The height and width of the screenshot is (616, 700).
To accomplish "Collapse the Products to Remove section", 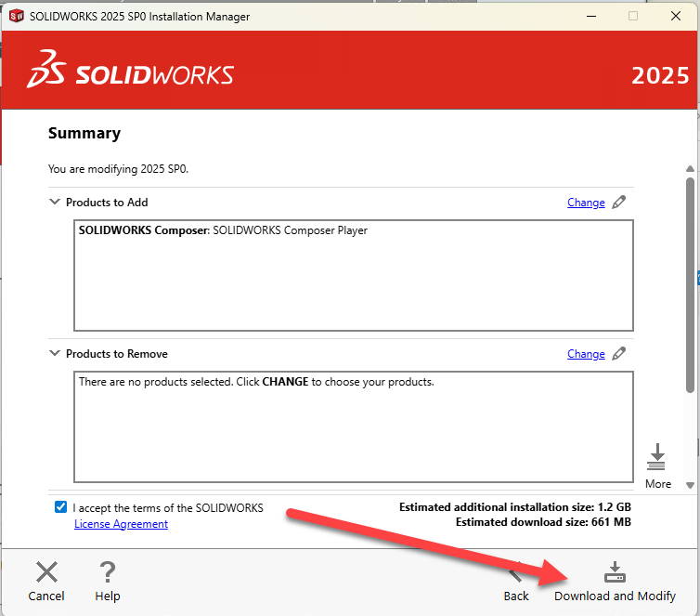I will point(55,353).
